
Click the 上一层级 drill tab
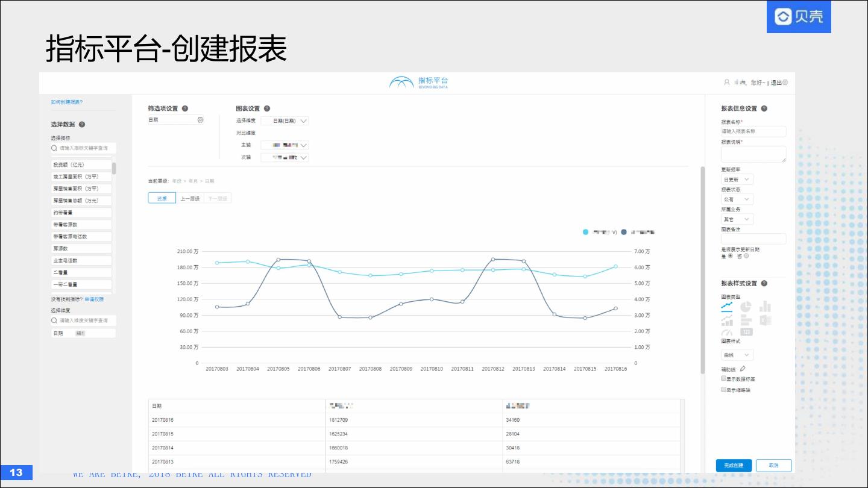pyautogui.click(x=190, y=198)
